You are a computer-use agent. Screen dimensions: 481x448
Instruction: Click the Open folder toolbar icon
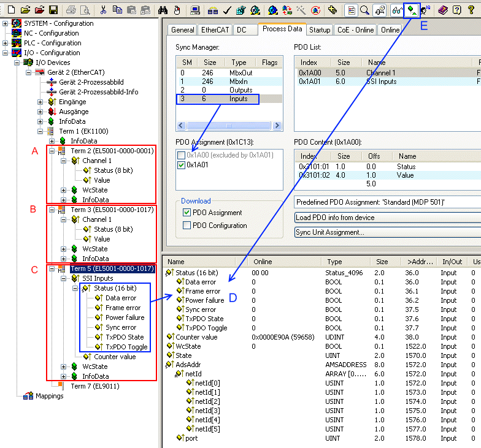(x=26, y=10)
